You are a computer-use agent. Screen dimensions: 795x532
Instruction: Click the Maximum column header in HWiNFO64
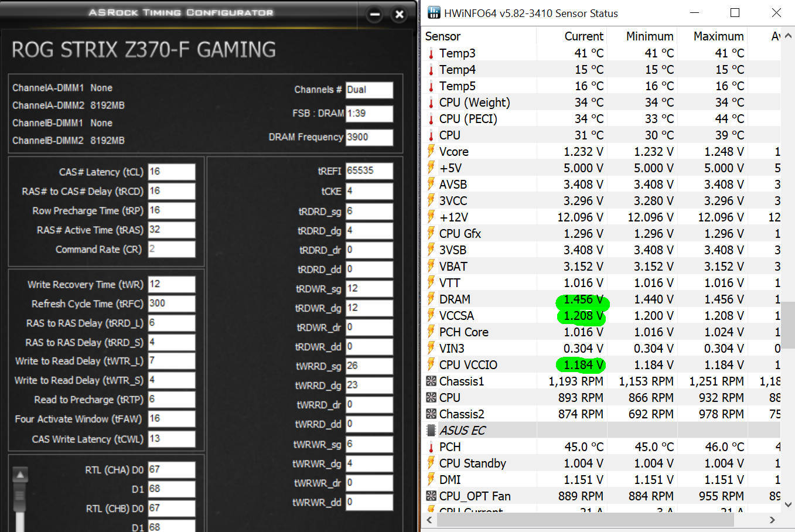tap(712, 36)
